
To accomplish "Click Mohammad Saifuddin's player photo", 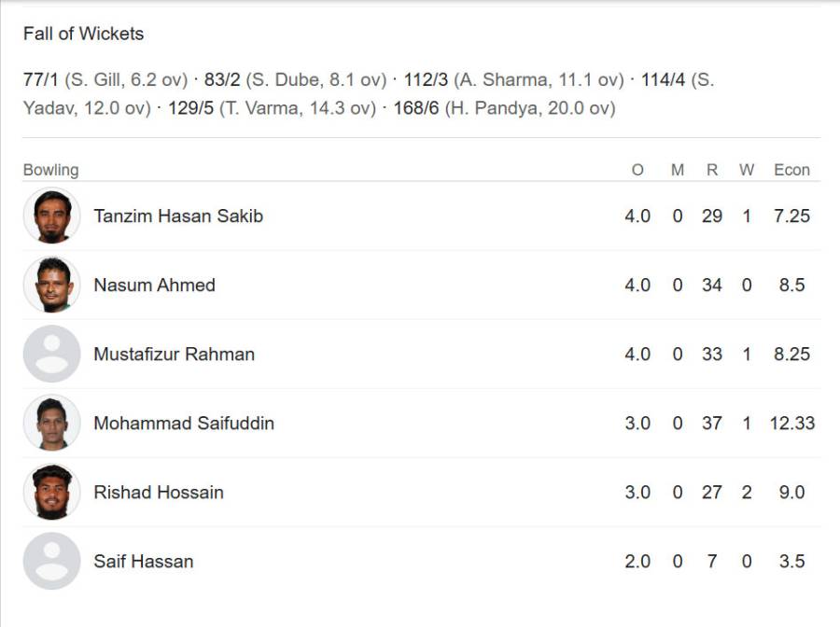I will pos(52,423).
